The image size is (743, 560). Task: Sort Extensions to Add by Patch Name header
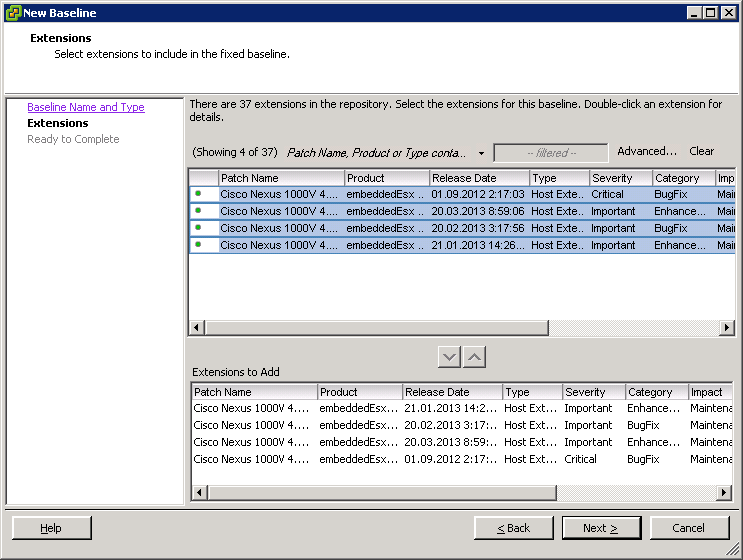point(255,392)
